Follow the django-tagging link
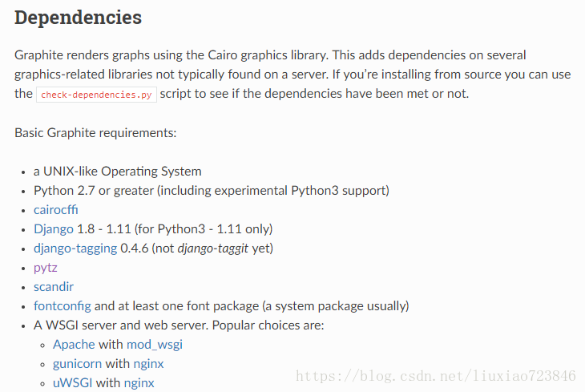 [75, 249]
